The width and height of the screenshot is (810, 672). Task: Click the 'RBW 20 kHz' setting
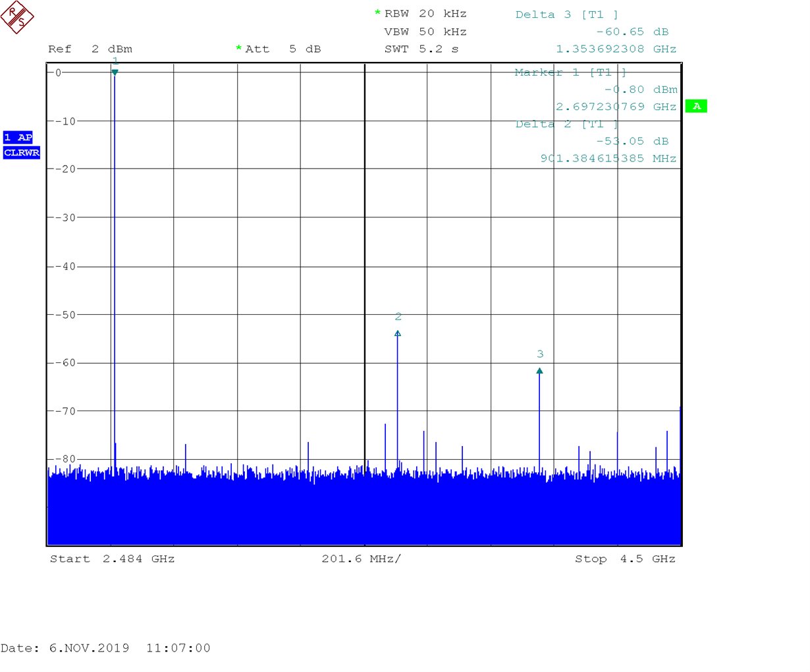(x=425, y=14)
